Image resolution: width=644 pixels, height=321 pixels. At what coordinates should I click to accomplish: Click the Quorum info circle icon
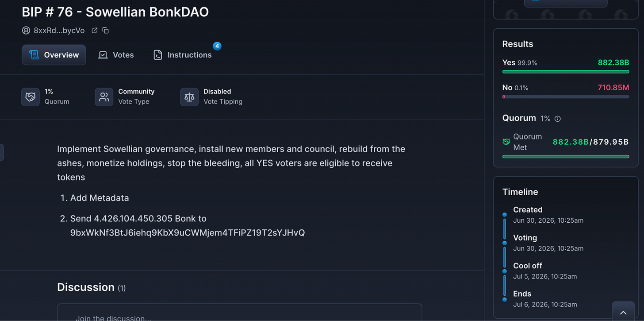point(558,119)
